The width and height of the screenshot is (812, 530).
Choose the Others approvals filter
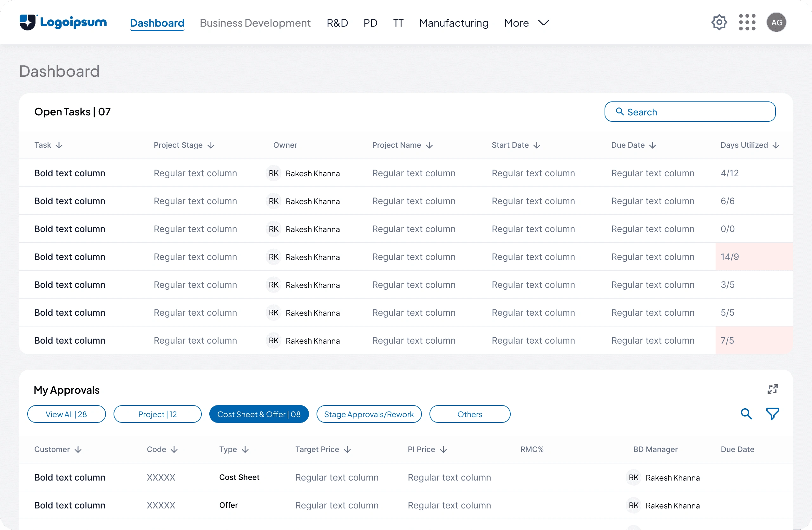[469, 414]
